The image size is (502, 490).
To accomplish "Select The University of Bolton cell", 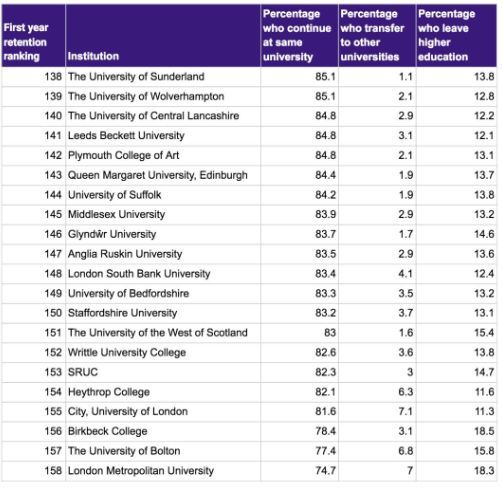I will 163,451.
